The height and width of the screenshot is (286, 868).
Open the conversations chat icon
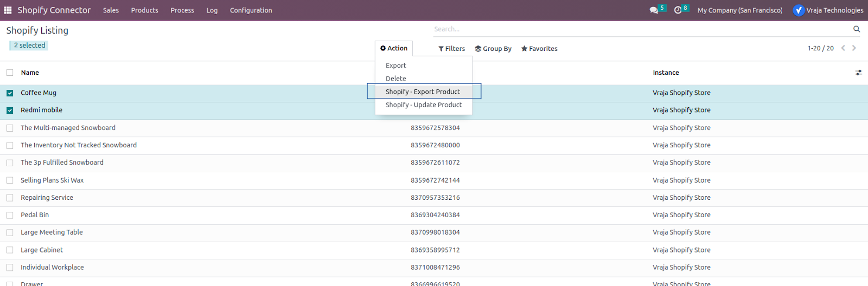[x=654, y=10]
